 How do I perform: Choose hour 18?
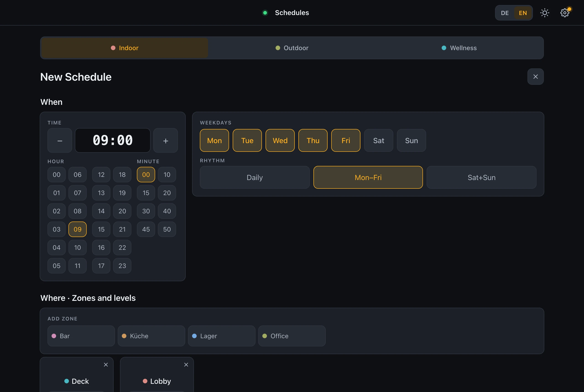click(122, 175)
